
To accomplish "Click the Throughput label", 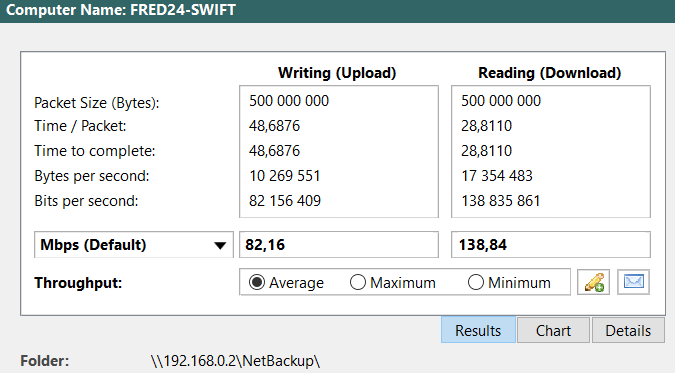I will (x=78, y=283).
